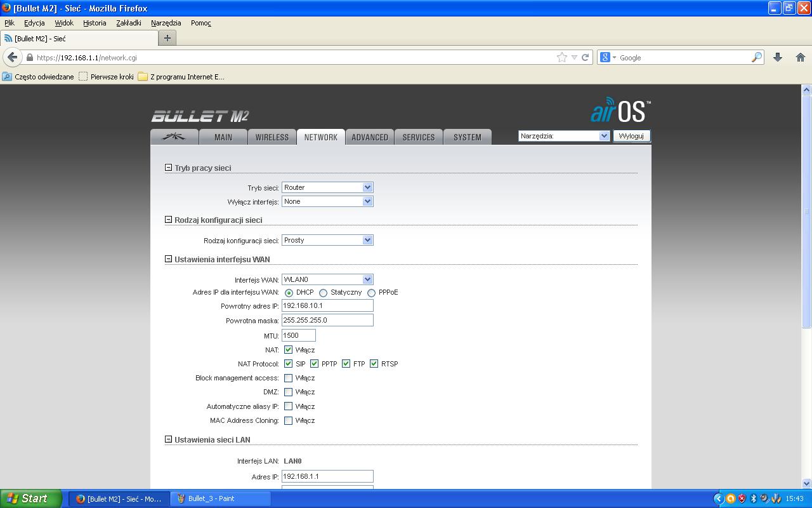
Task: Open Wyłącz interfejs dropdown
Action: coord(327,201)
